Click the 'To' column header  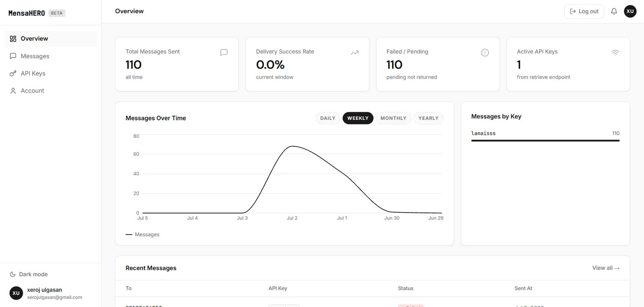[x=128, y=288]
